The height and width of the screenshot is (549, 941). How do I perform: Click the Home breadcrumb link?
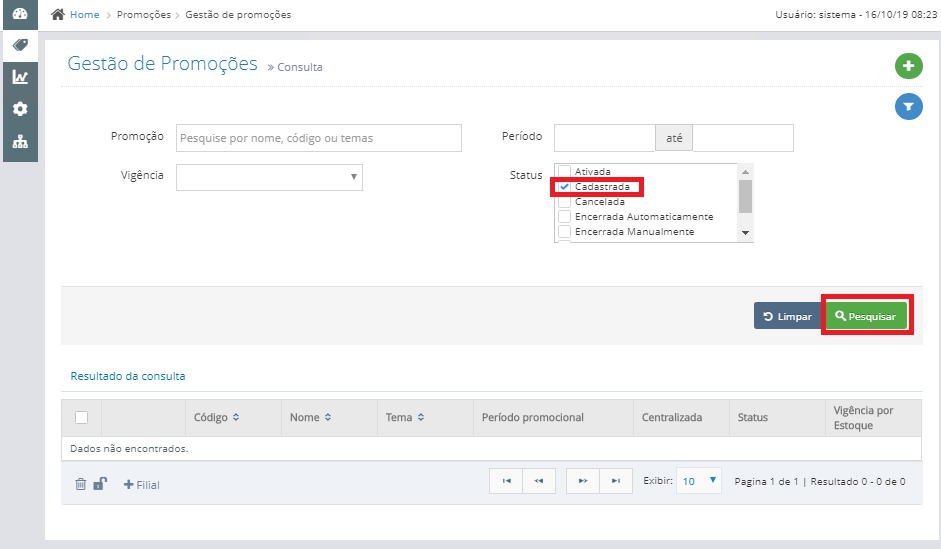pyautogui.click(x=85, y=14)
